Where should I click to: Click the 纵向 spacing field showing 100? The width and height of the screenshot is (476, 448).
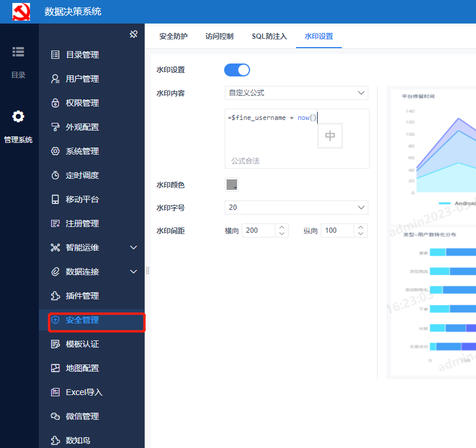(x=337, y=230)
